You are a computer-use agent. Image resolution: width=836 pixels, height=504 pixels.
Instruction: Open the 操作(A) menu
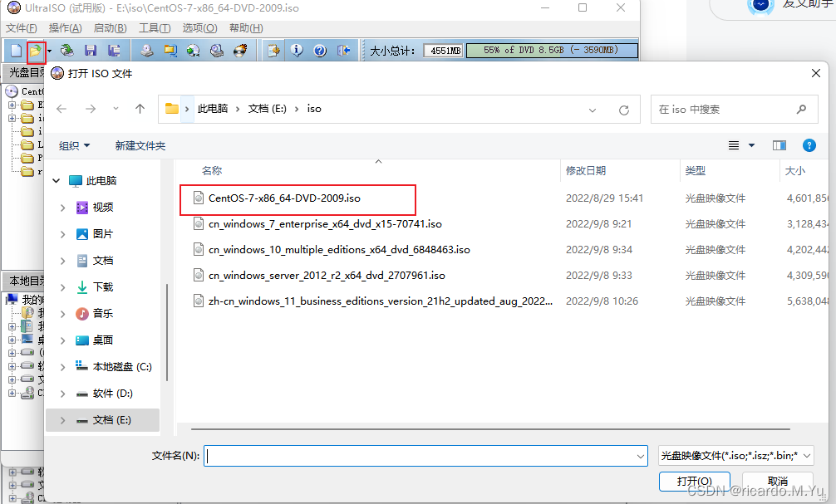click(x=65, y=28)
